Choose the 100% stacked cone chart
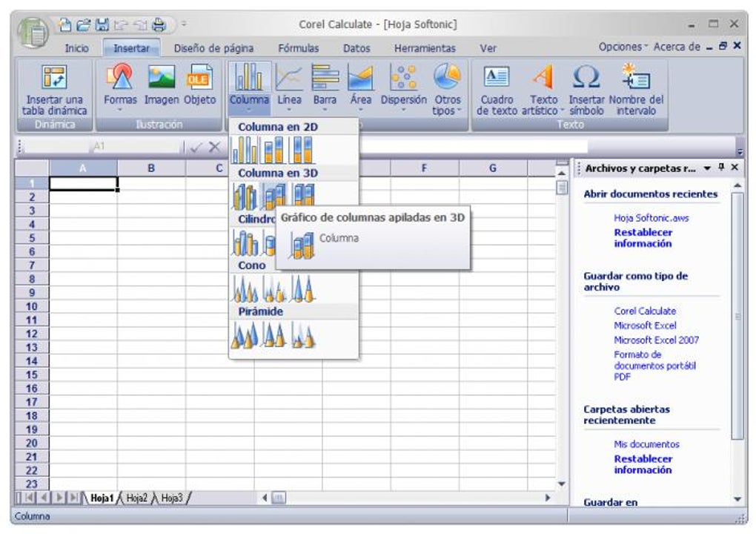This screenshot has width=756, height=534. pos(303,289)
